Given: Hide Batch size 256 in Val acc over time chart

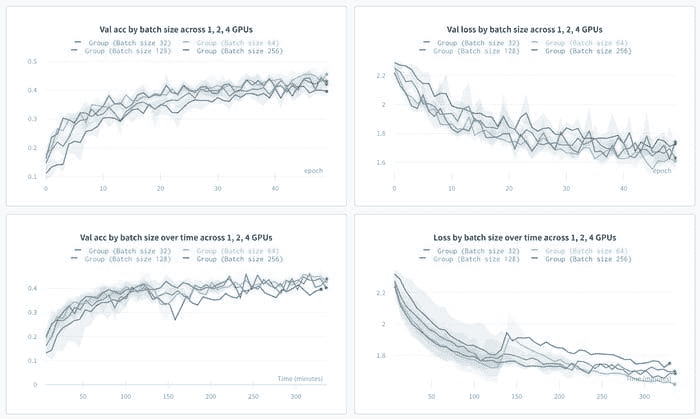Looking at the screenshot, I should (x=238, y=259).
